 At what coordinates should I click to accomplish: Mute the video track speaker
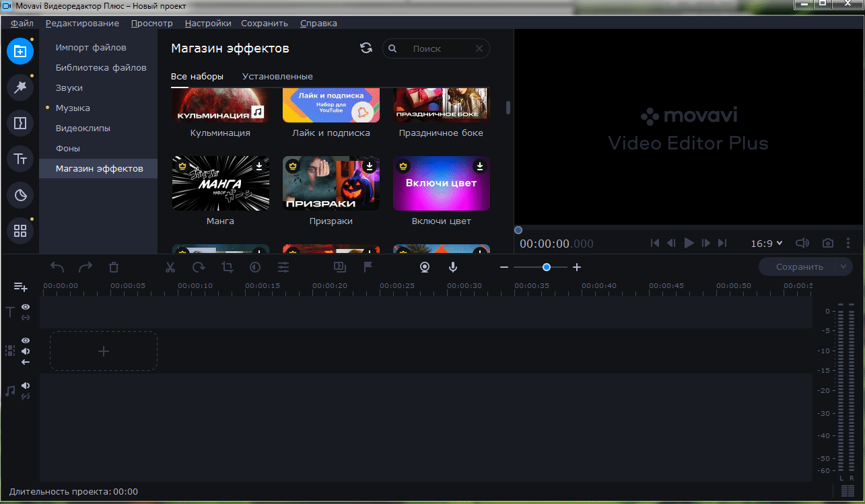26,351
